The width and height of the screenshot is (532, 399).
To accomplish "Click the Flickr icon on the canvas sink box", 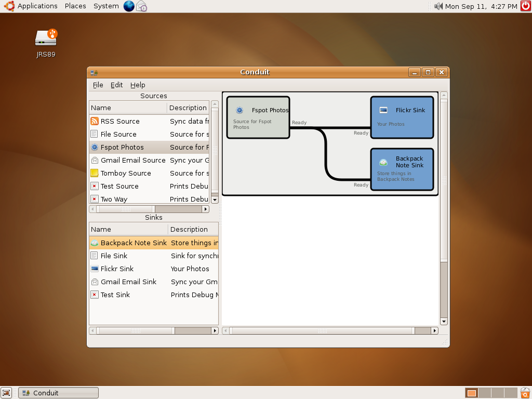I will pyautogui.click(x=383, y=110).
